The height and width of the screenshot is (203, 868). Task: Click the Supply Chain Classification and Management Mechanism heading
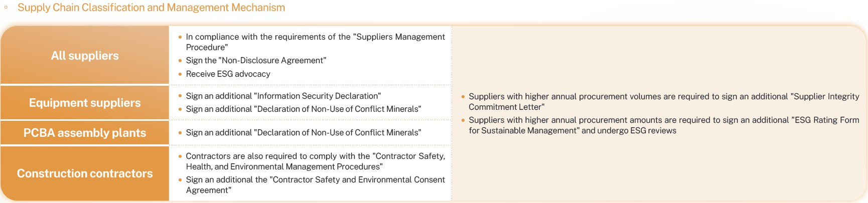point(151,8)
